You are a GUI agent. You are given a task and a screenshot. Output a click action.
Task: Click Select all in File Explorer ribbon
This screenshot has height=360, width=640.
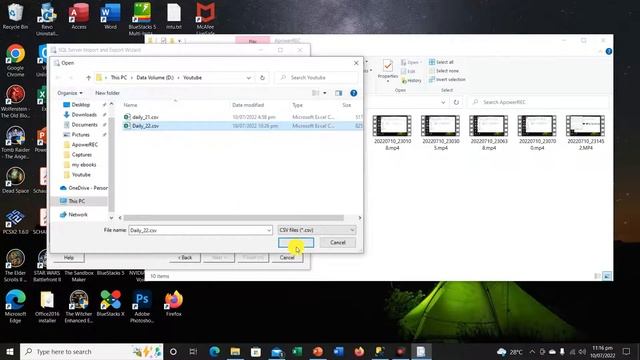pyautogui.click(x=441, y=62)
